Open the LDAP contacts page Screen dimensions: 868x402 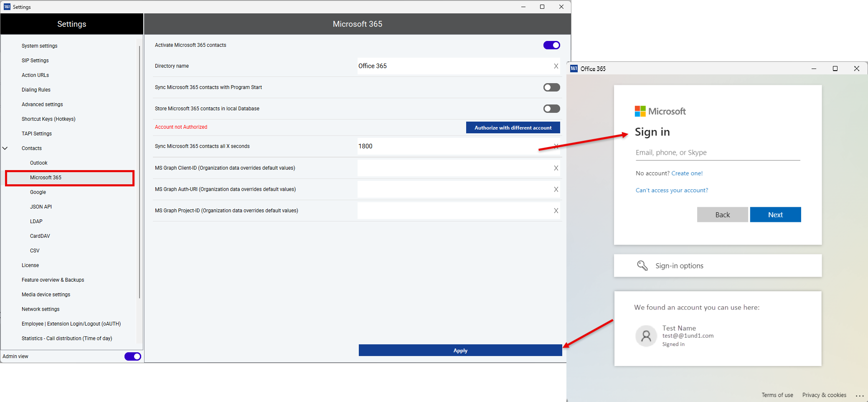(x=36, y=221)
